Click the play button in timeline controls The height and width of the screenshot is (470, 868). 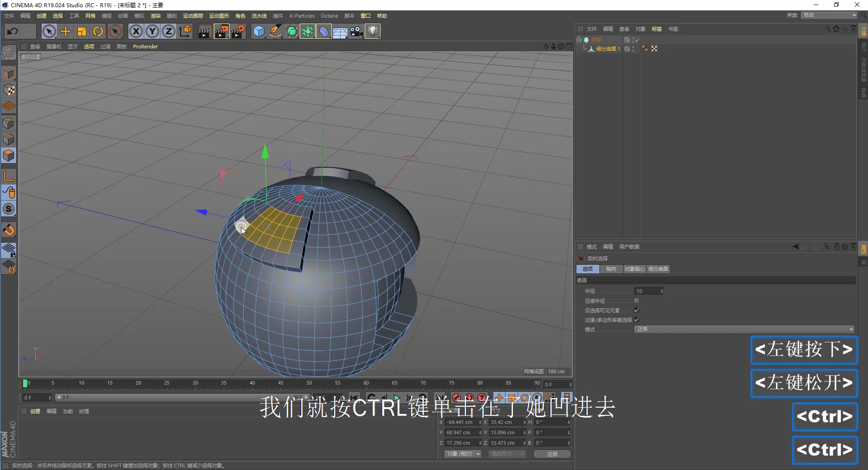[x=396, y=398]
